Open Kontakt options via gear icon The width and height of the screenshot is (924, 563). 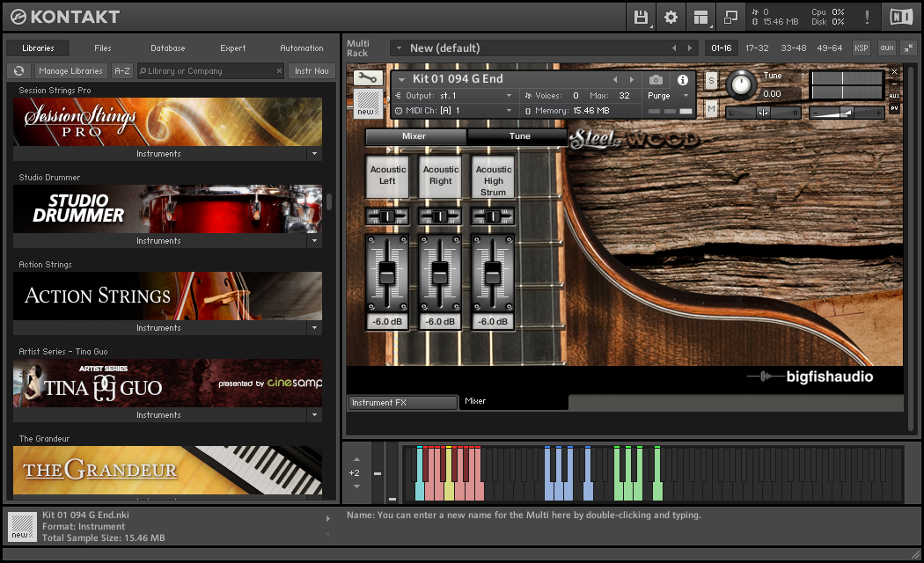(x=671, y=17)
